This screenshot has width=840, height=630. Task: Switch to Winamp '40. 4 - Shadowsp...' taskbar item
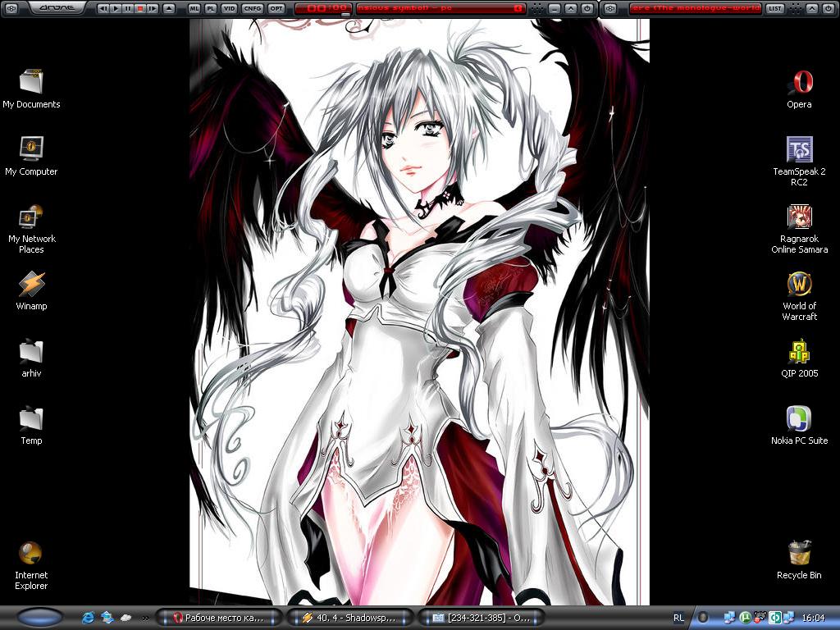coord(349,618)
